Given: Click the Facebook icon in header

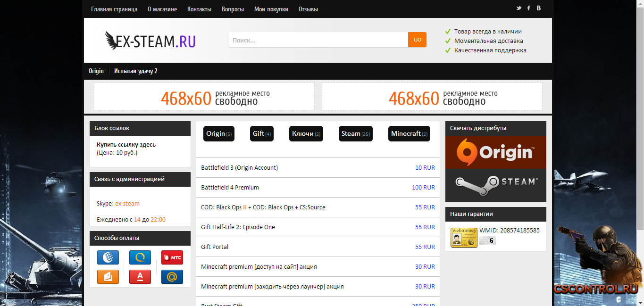Looking at the screenshot, I should [528, 8].
